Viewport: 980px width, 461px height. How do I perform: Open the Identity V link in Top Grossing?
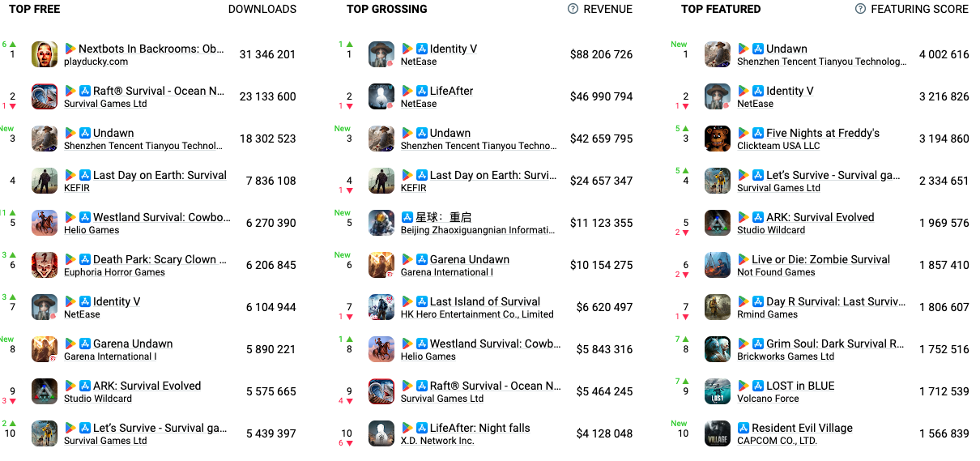454,49
